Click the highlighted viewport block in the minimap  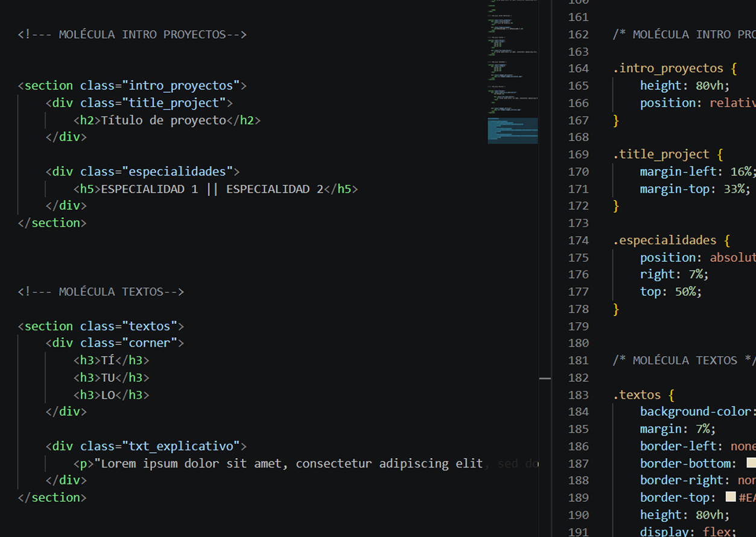coord(512,131)
